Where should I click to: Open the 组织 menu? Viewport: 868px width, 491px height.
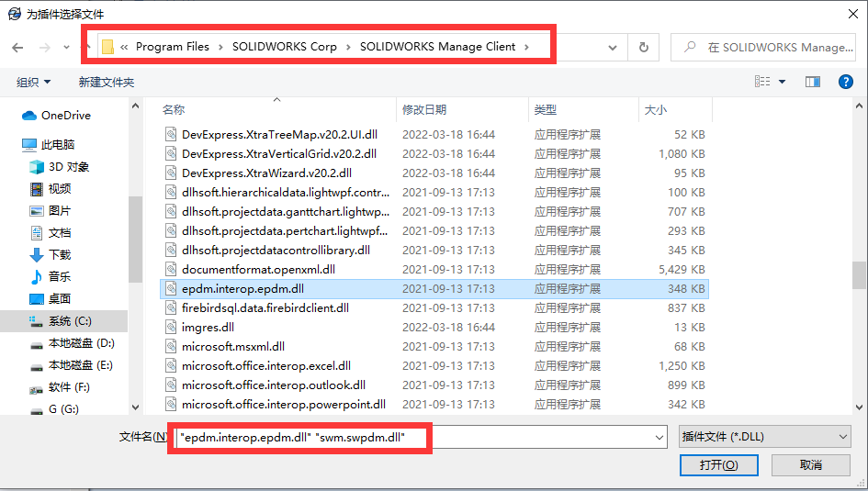(x=33, y=83)
